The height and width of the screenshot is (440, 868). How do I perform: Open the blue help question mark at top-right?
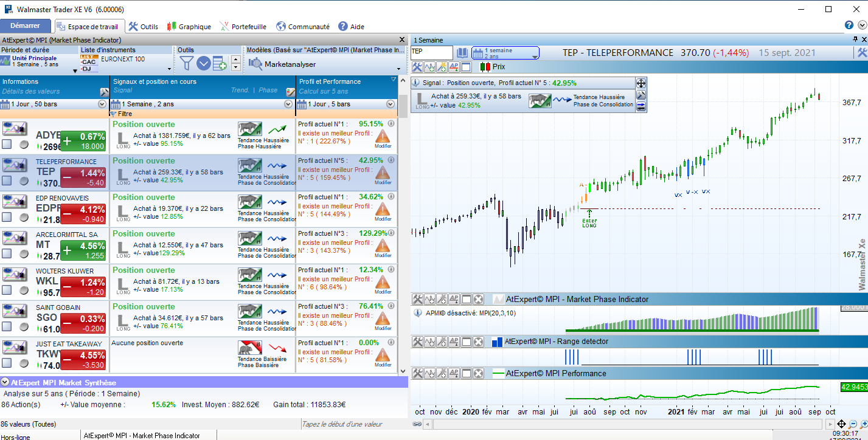[849, 26]
